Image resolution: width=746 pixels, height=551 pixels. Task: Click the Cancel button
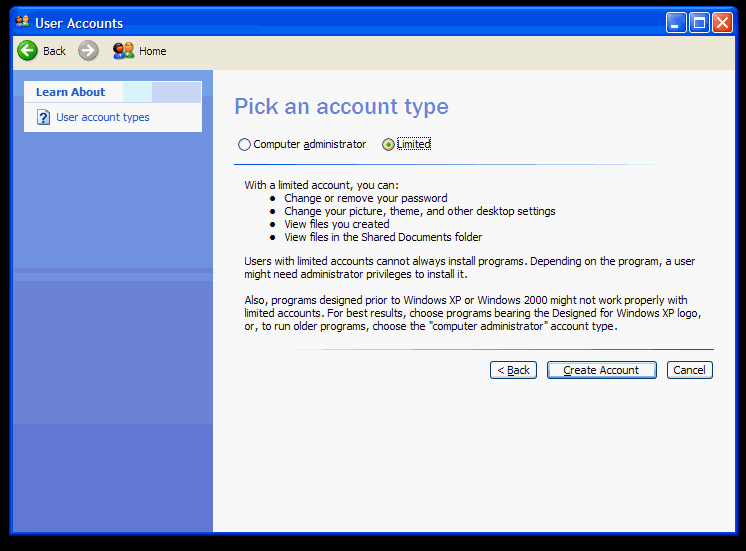click(x=689, y=370)
